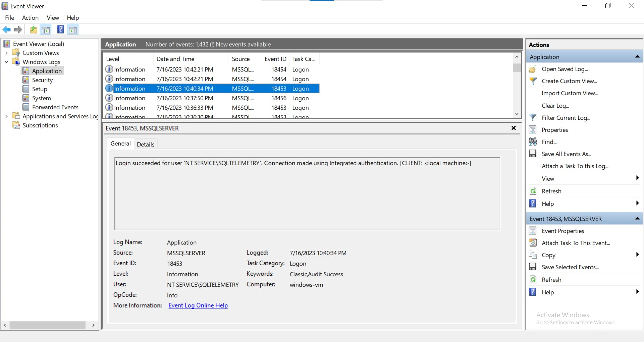Click the Save All Events As disk icon
Viewport: 644px width, 342px height.
click(533, 154)
